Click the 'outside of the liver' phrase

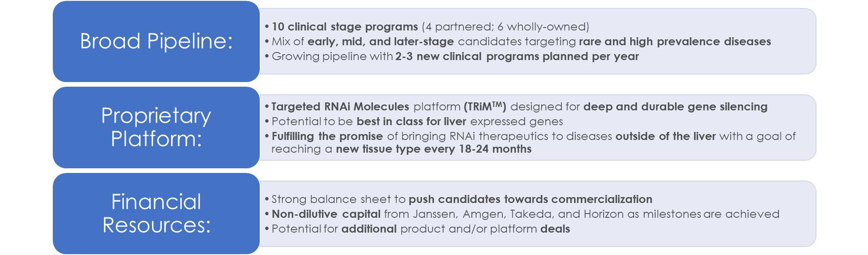(665, 136)
